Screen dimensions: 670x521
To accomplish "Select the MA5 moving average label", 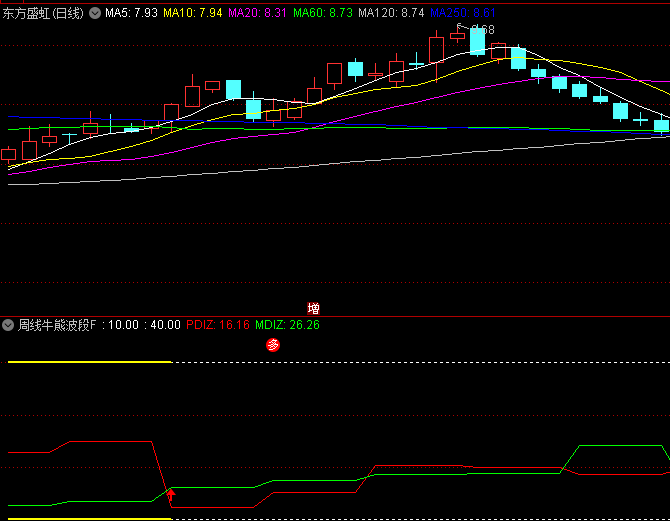I will (x=131, y=13).
